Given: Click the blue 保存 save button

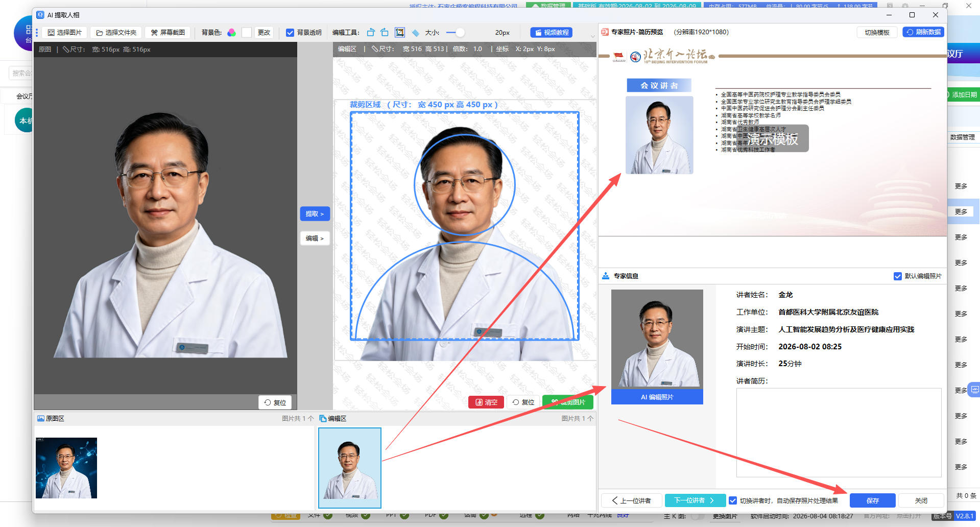Looking at the screenshot, I should pos(873,500).
